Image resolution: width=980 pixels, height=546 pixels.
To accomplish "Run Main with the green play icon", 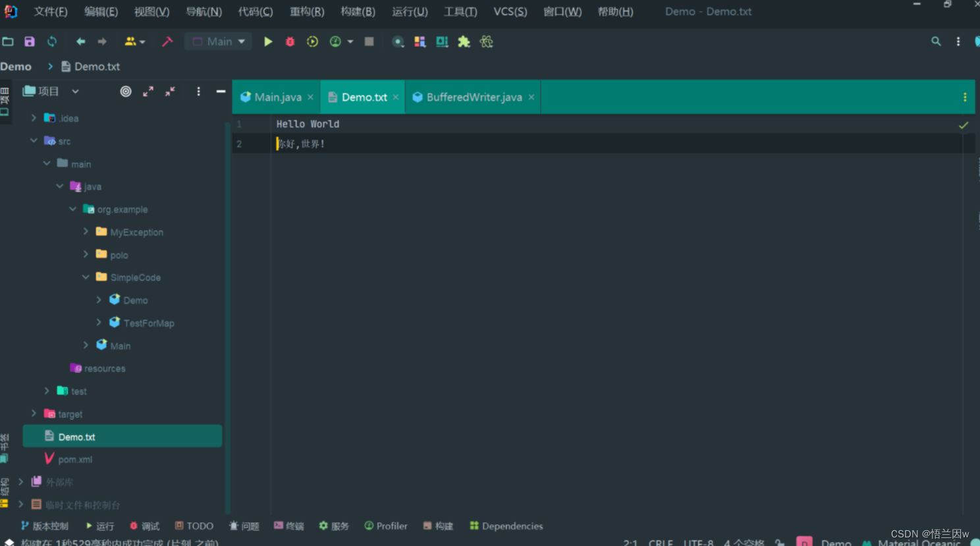I will click(268, 41).
